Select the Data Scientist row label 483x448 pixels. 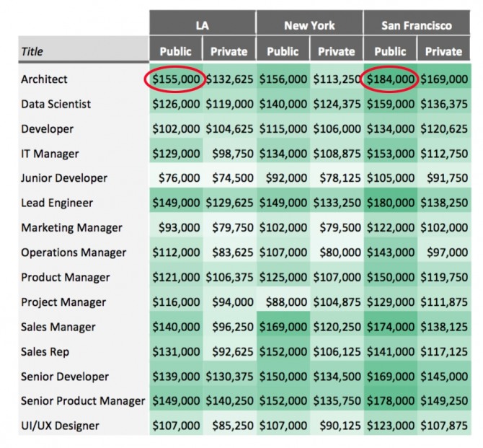[x=56, y=104]
